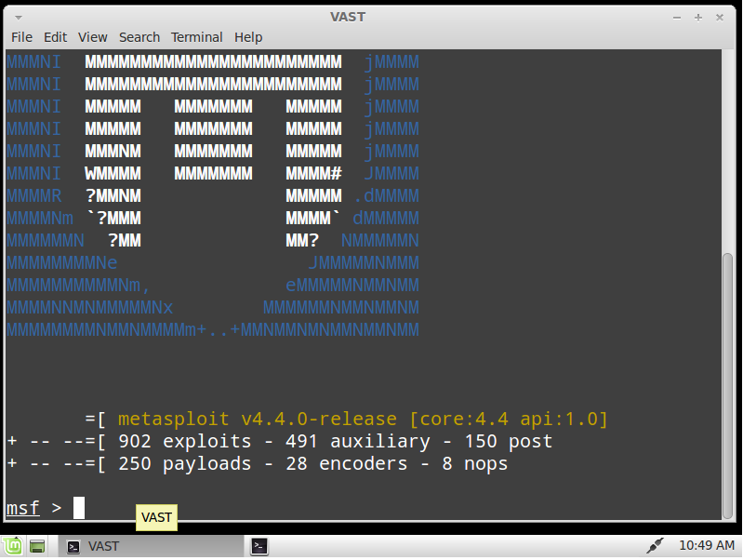Close the VAST terminal window
Image resolution: width=743 pixels, height=560 pixels.
point(720,17)
